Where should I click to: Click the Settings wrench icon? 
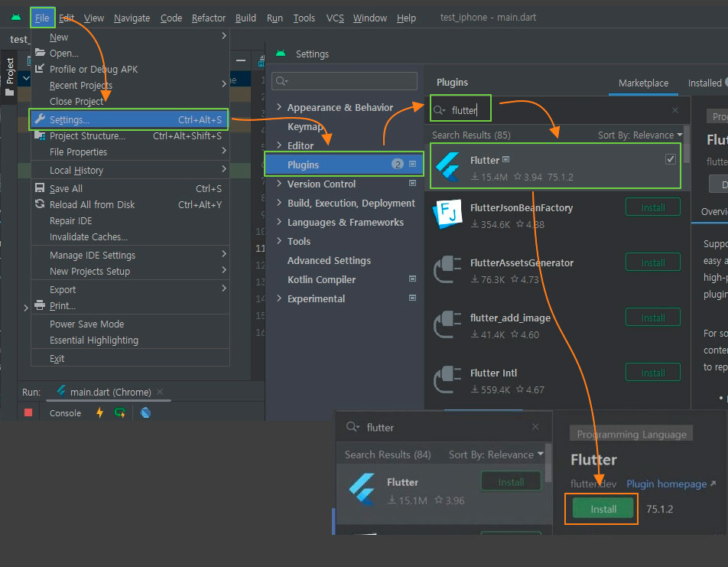click(40, 119)
